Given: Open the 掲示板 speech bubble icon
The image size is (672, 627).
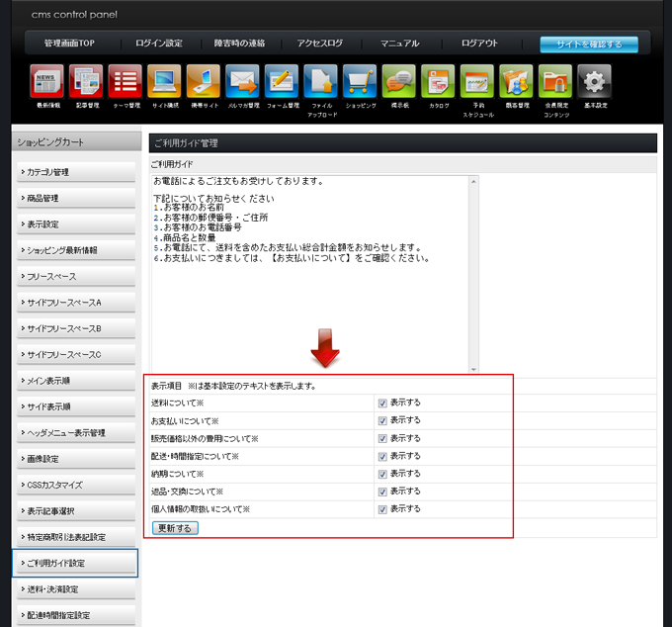Looking at the screenshot, I should [399, 81].
